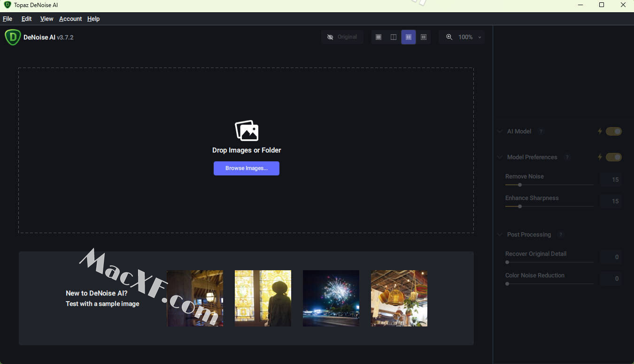Switch to single view layout
This screenshot has width=634, height=364.
[x=379, y=37]
